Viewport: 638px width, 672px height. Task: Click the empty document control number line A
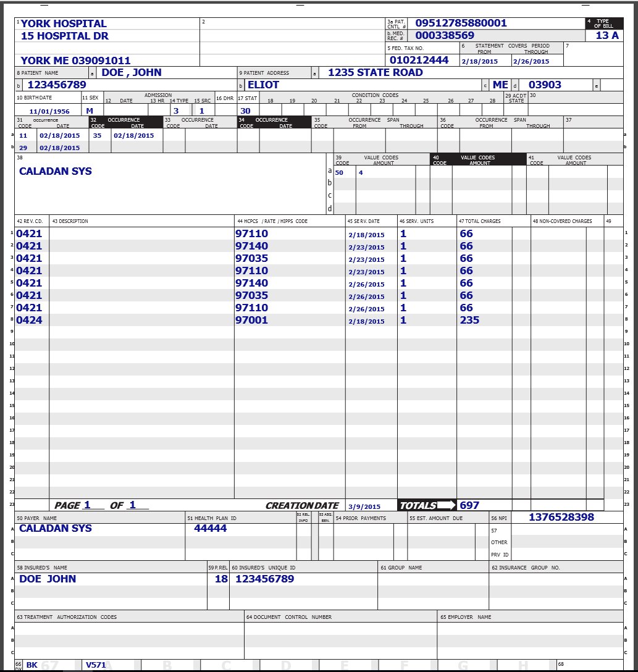click(341, 628)
